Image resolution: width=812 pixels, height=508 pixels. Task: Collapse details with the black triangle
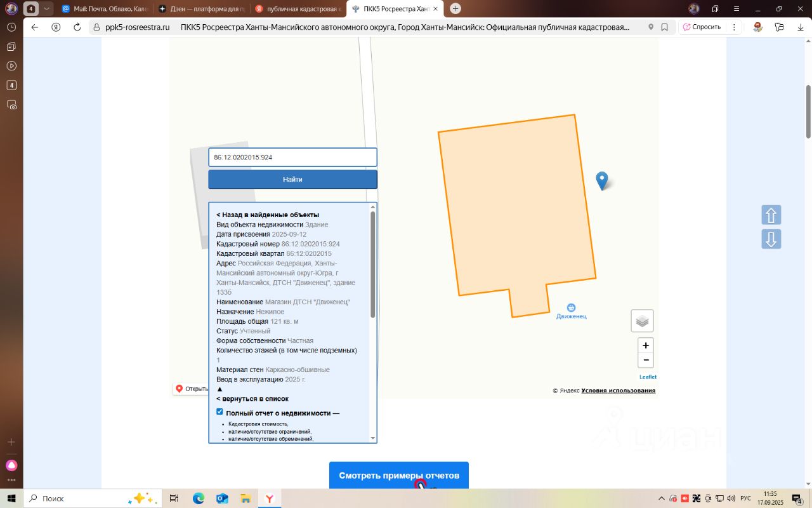(x=220, y=389)
